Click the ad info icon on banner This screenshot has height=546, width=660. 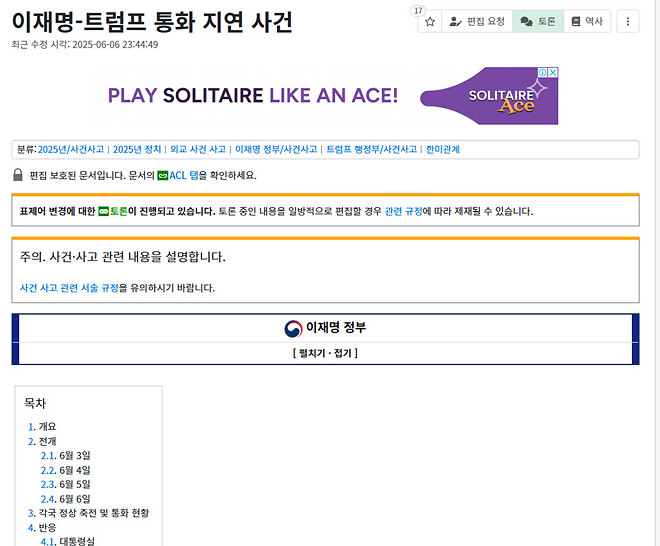pos(543,72)
